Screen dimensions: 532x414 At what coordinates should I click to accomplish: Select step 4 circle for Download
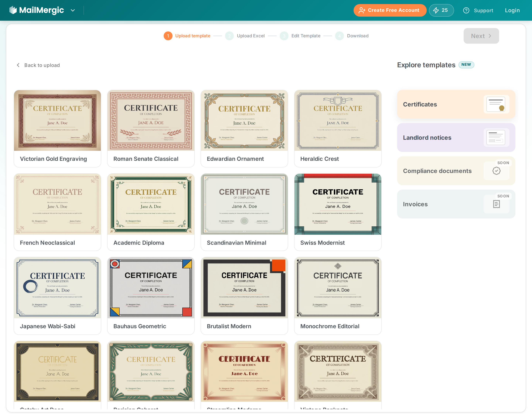pos(339,36)
